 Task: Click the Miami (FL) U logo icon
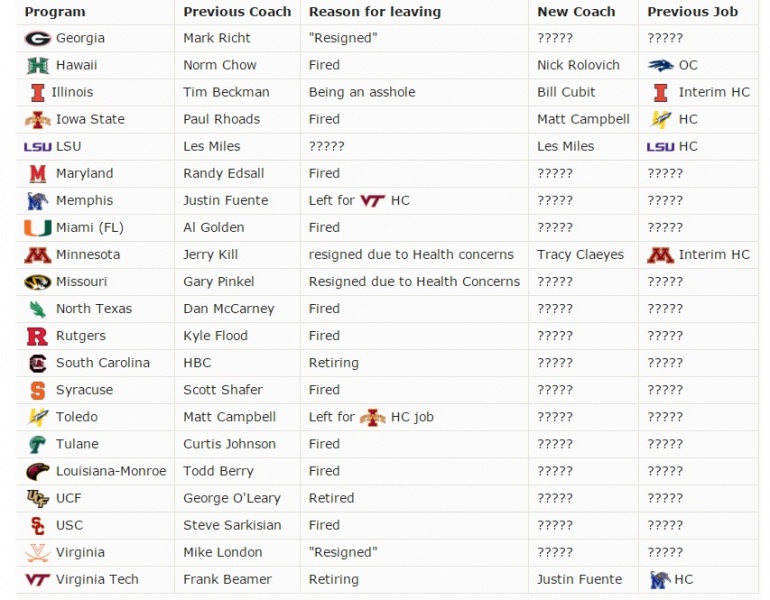coord(38,227)
